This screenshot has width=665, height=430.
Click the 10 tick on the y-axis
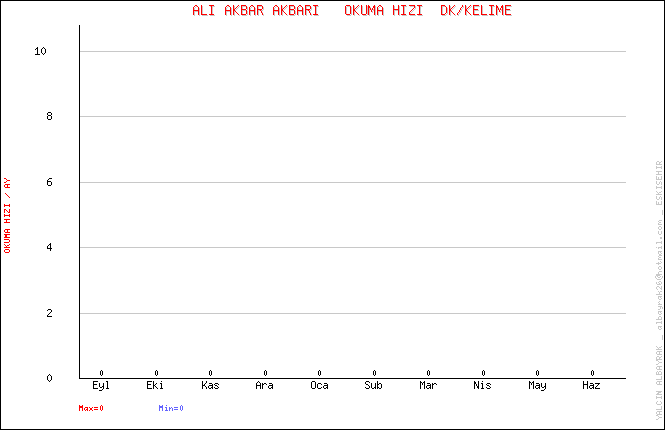(x=41, y=51)
